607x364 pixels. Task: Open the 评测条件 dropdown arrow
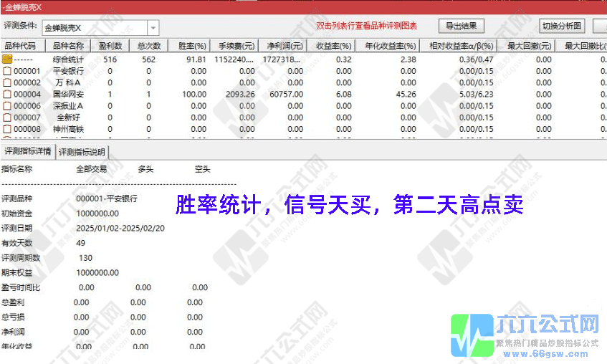point(153,28)
